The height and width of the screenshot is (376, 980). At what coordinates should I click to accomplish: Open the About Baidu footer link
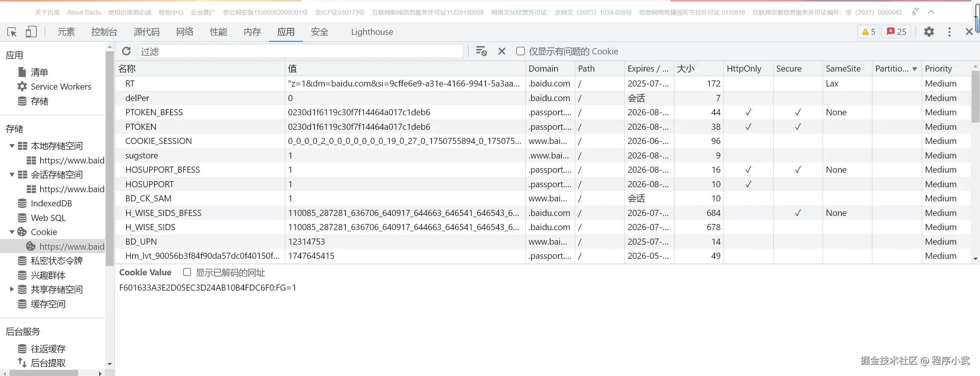pyautogui.click(x=84, y=12)
